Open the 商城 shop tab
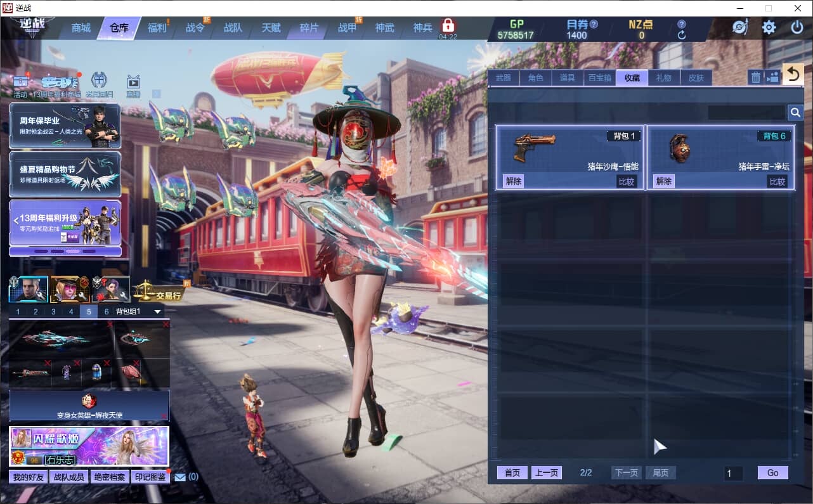Viewport: 813px width, 504px height. [81, 28]
